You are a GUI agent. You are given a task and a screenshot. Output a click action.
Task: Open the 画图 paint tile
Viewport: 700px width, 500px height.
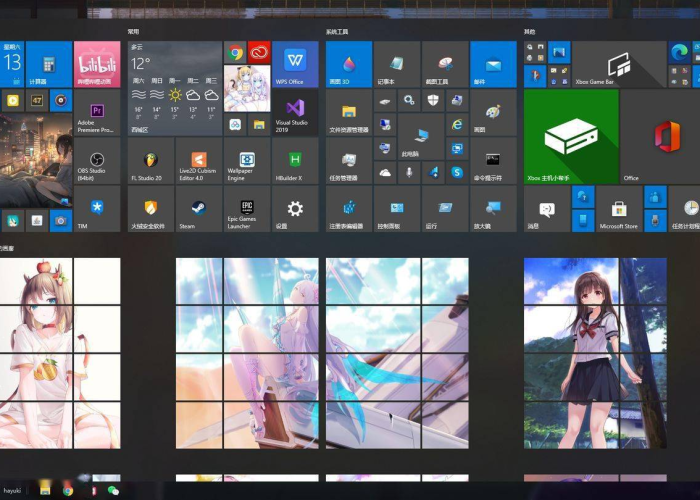[494, 112]
